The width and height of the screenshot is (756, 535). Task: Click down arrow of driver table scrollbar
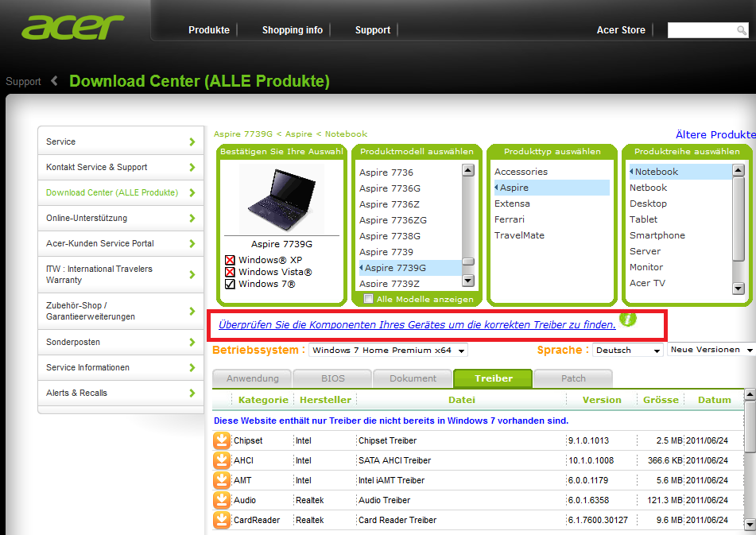[750, 524]
